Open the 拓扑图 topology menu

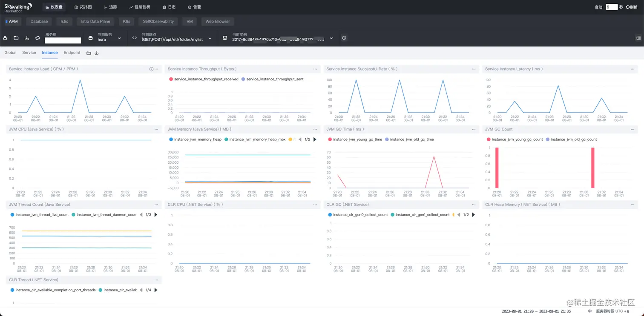[x=83, y=7]
